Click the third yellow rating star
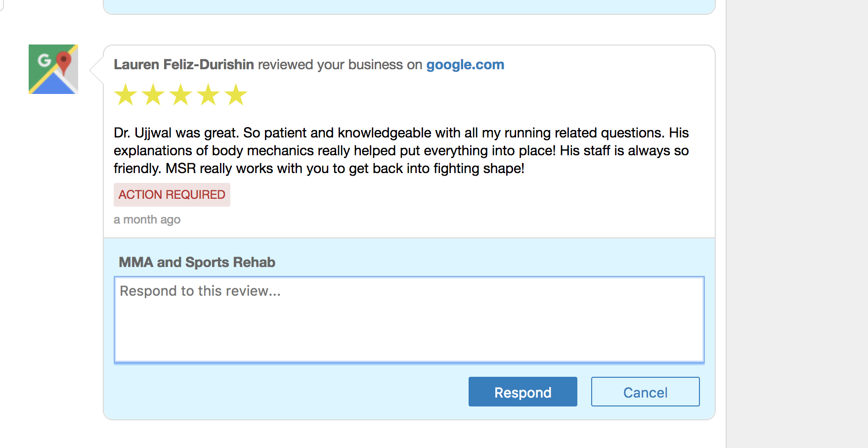 181,94
